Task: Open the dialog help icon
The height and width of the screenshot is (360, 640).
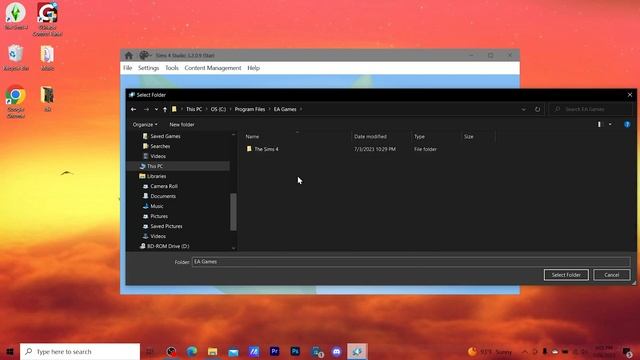Action: click(627, 124)
